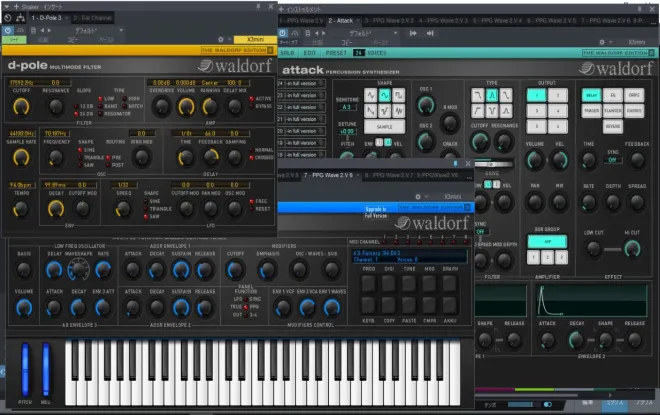Click the Attack DRIVE slider
Viewport: 660px width, 415px height.
pyautogui.click(x=494, y=164)
